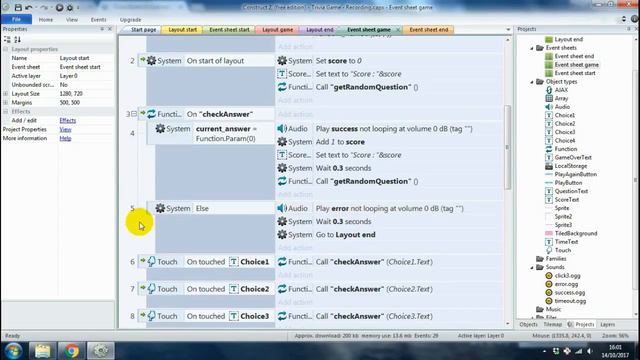
Task: Click the Effects link
Action: [68, 120]
